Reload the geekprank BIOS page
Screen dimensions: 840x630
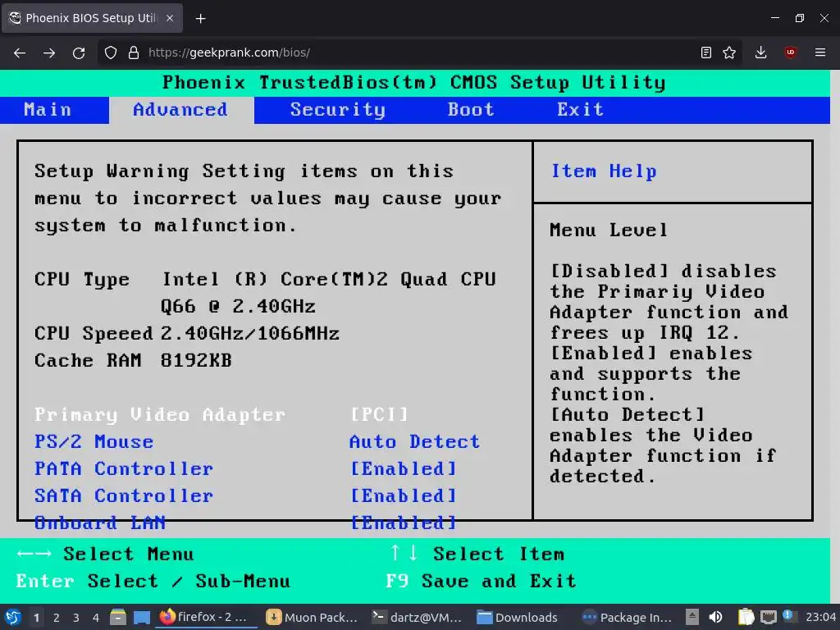pyautogui.click(x=79, y=52)
